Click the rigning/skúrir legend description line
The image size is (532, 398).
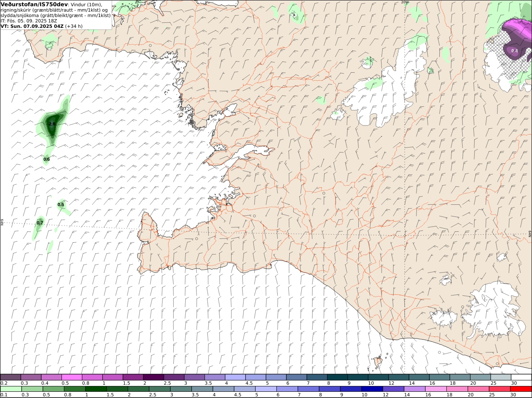pos(54,10)
